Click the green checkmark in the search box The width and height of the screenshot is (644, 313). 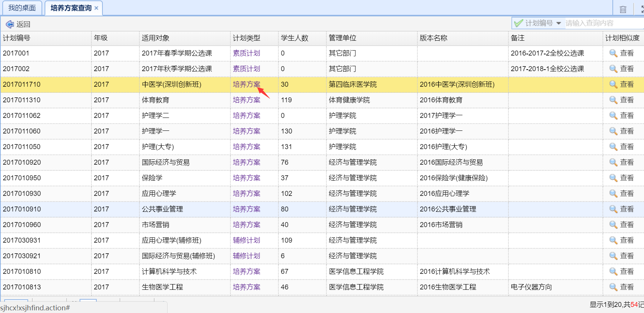(518, 23)
